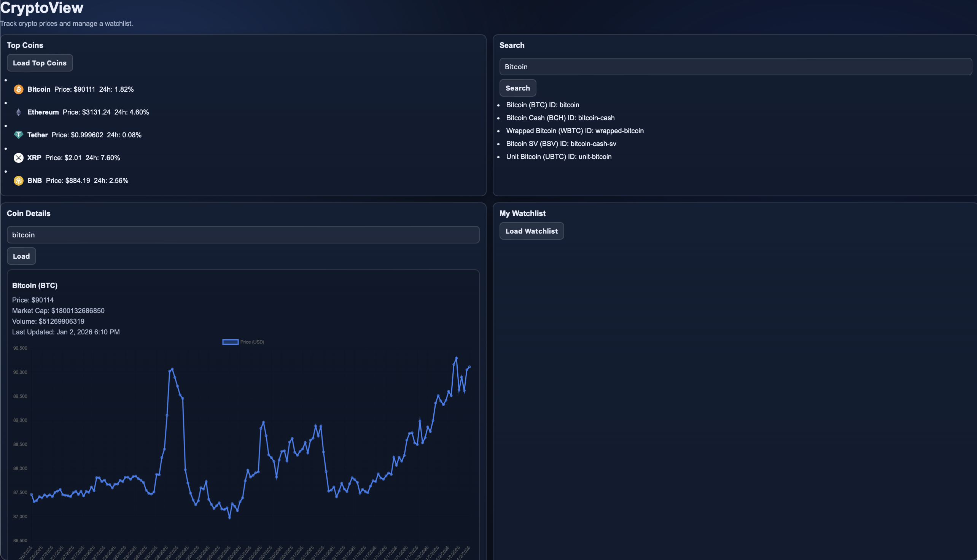
Task: Click the Tether logo icon
Action: click(19, 135)
